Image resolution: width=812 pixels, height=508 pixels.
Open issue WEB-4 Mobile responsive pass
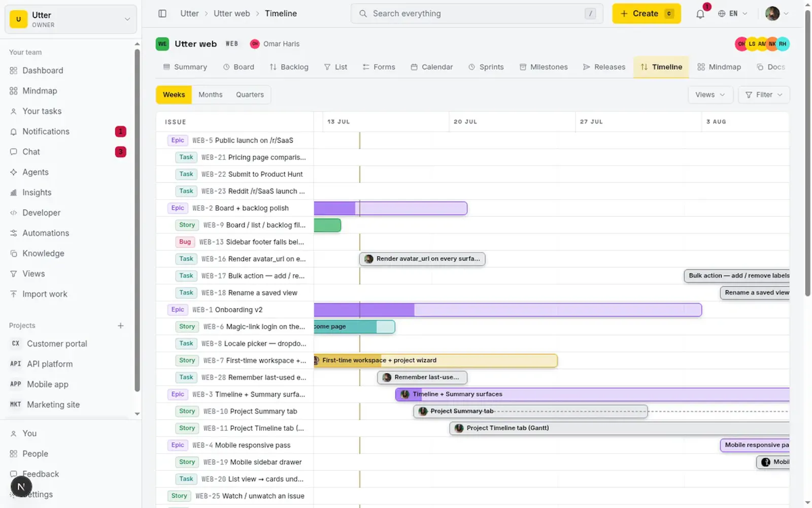pos(242,446)
